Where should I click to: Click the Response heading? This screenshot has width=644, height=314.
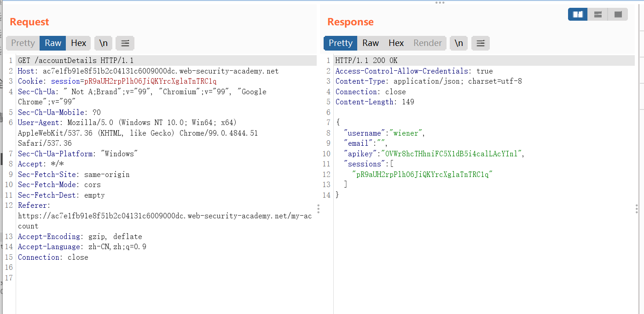[x=350, y=22]
